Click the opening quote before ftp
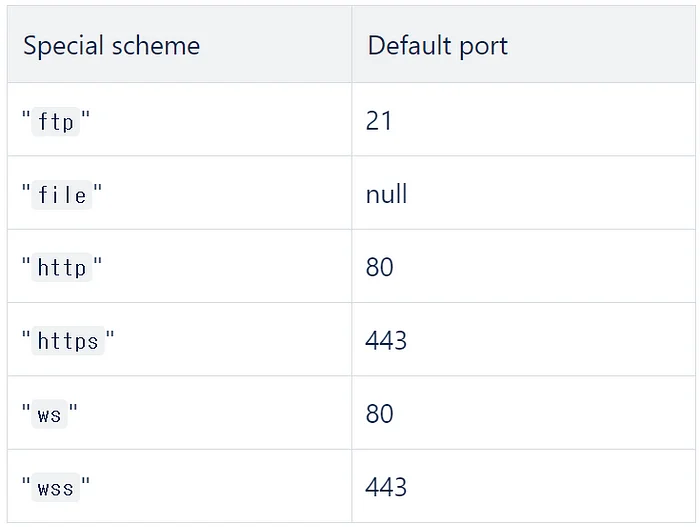 pos(26,118)
